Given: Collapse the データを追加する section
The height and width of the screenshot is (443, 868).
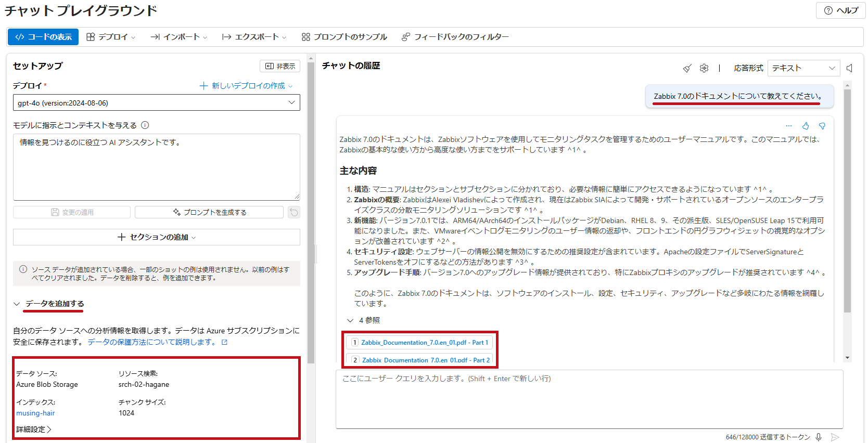Looking at the screenshot, I should [x=17, y=304].
